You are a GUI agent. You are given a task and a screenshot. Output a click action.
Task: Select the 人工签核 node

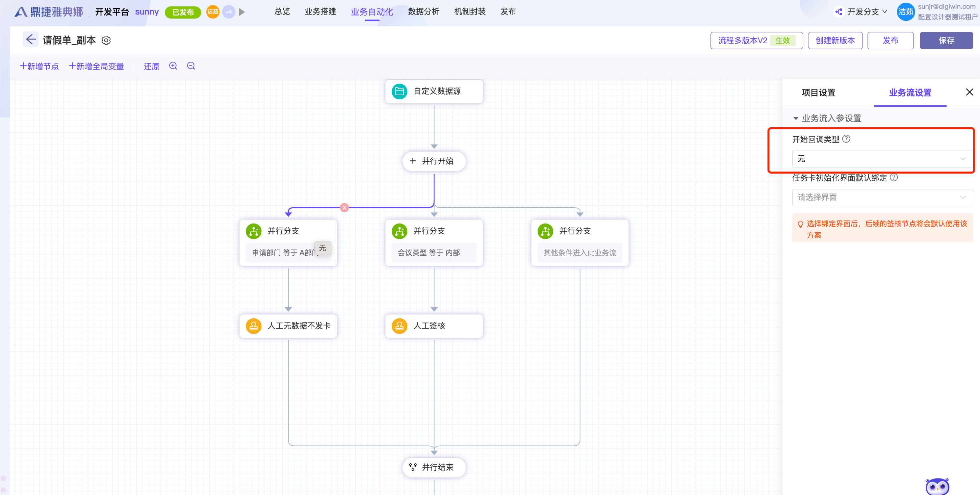pos(434,326)
